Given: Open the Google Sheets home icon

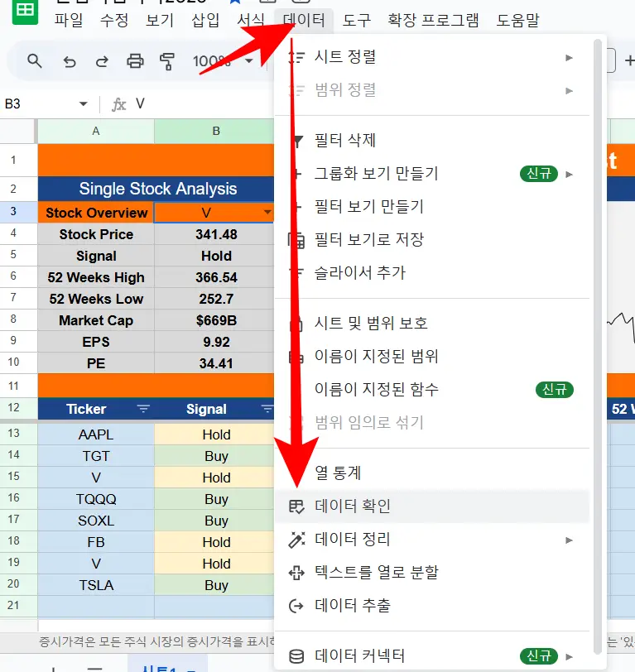Looking at the screenshot, I should 25,11.
